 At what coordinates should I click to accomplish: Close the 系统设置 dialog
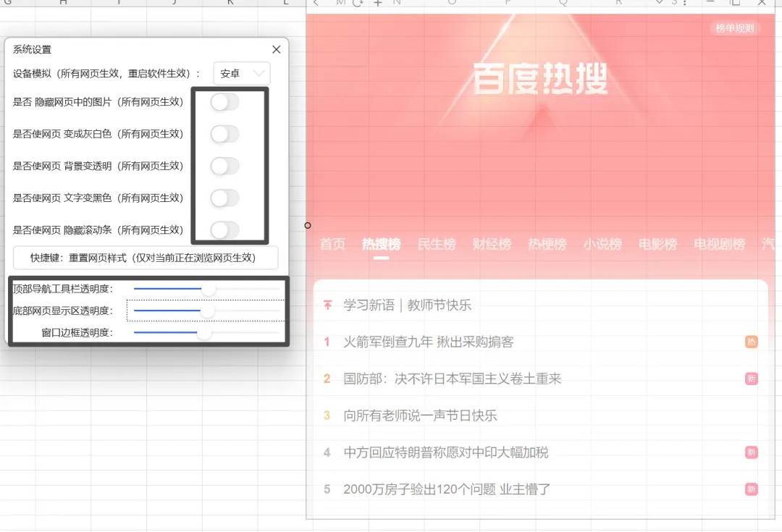277,49
